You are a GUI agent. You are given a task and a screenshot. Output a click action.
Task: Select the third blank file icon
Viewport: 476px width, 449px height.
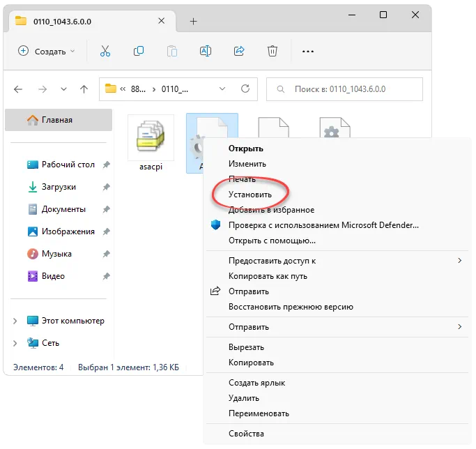(x=273, y=128)
